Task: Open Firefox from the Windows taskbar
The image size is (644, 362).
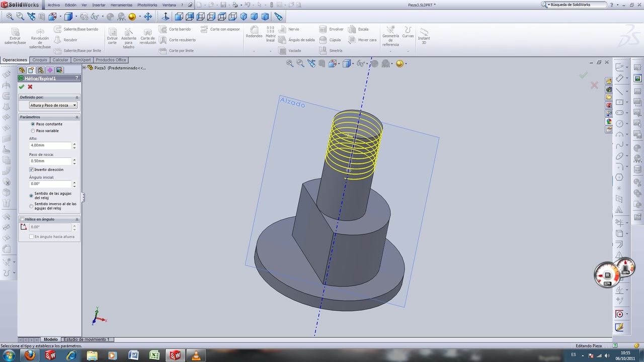Action: (x=30, y=355)
